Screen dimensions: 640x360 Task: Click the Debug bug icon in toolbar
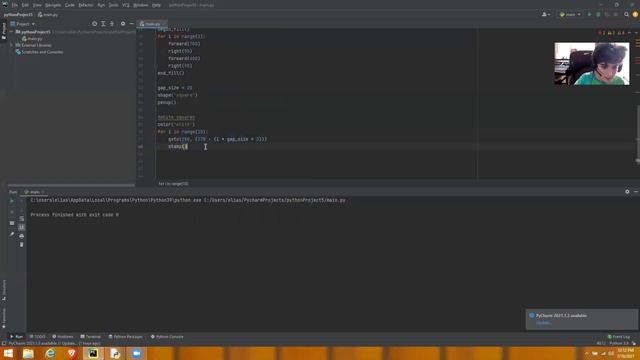[598, 14]
